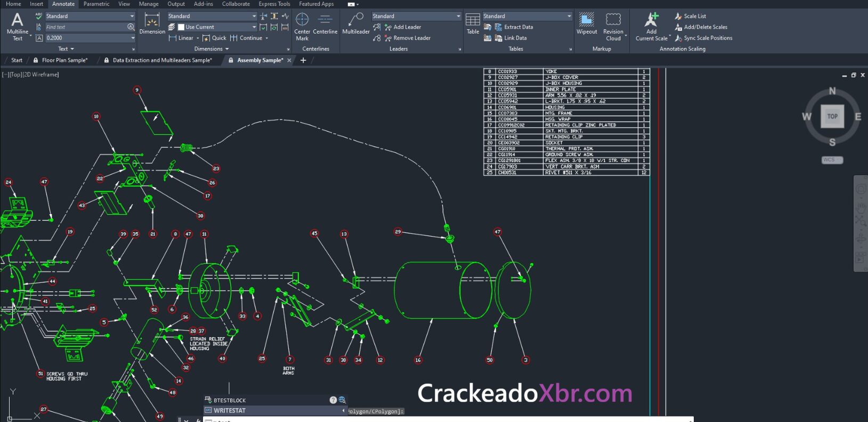Click the align leaders icon
The width and height of the screenshot is (868, 422).
[x=377, y=27]
